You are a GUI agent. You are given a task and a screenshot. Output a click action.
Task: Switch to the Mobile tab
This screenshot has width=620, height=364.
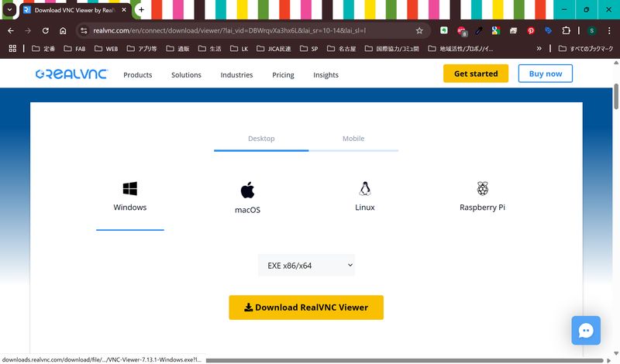(353, 139)
